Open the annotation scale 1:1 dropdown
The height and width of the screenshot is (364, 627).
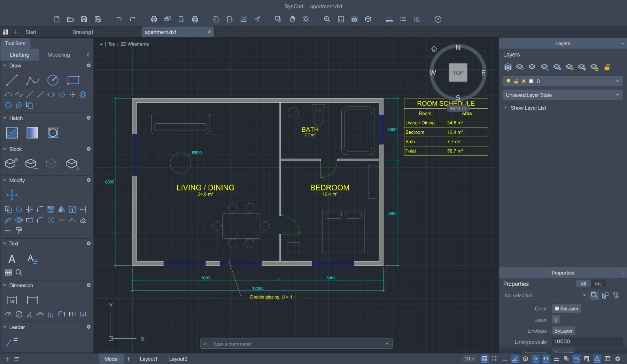click(469, 359)
